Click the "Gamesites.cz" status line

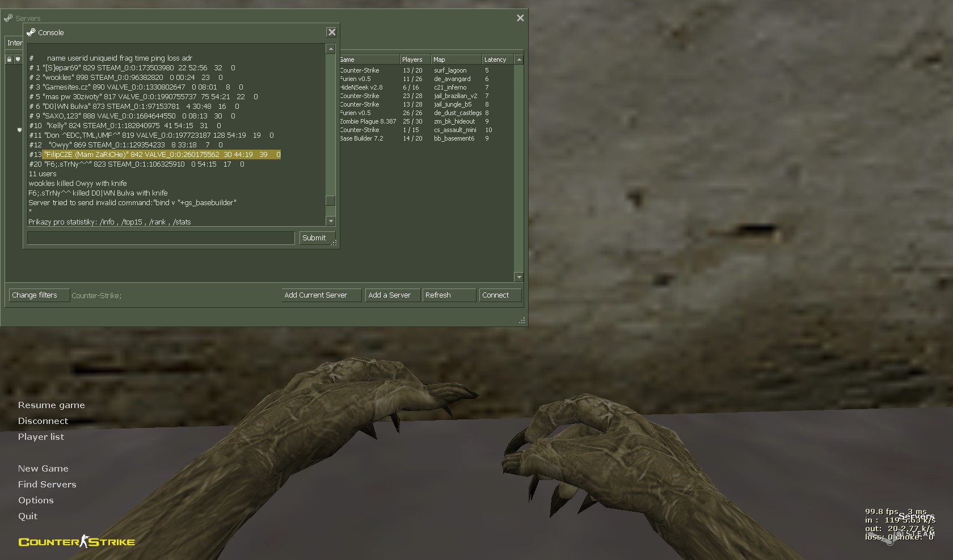click(136, 87)
